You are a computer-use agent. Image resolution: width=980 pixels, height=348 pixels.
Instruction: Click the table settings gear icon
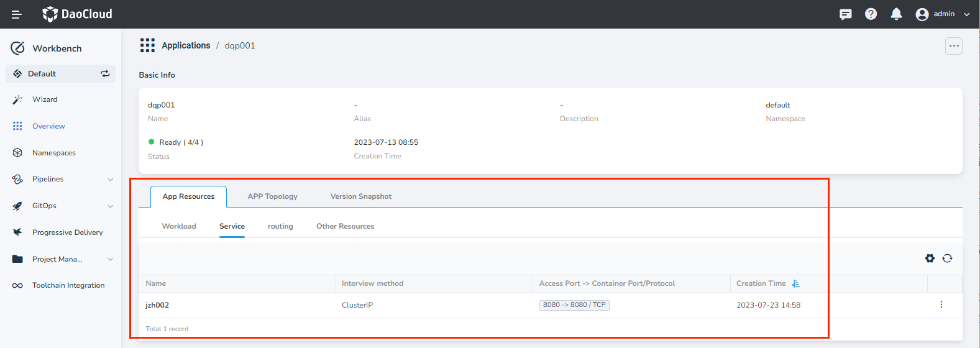click(930, 259)
